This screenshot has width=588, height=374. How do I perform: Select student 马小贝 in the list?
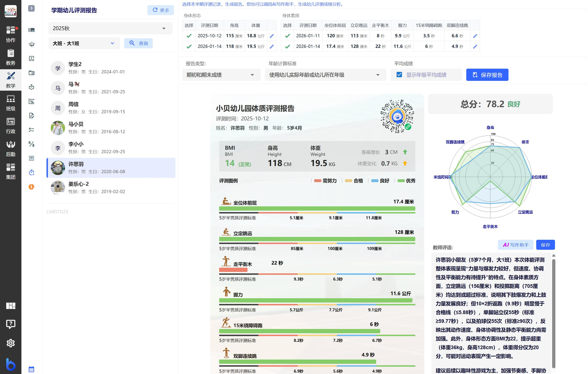click(111, 128)
